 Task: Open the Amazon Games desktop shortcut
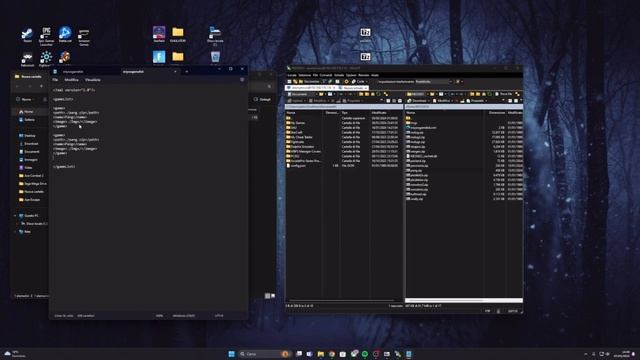(84, 36)
